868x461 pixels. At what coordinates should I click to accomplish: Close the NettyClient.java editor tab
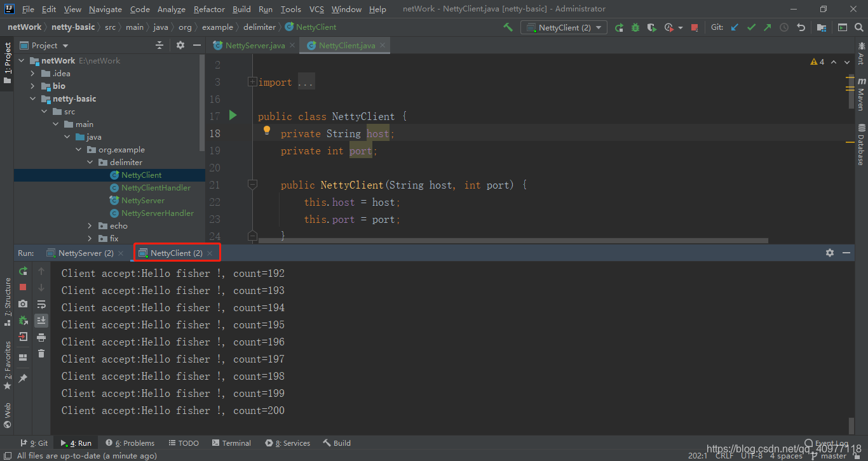381,46
